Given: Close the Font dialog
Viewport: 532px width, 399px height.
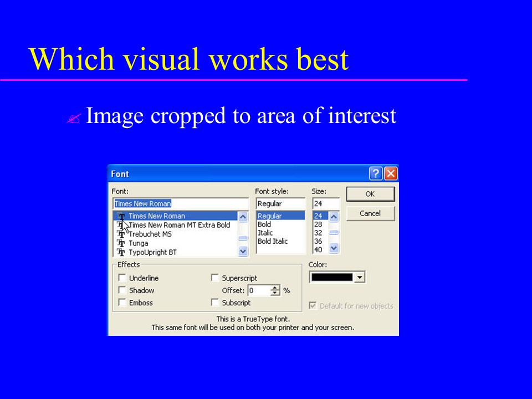Looking at the screenshot, I should [x=391, y=173].
